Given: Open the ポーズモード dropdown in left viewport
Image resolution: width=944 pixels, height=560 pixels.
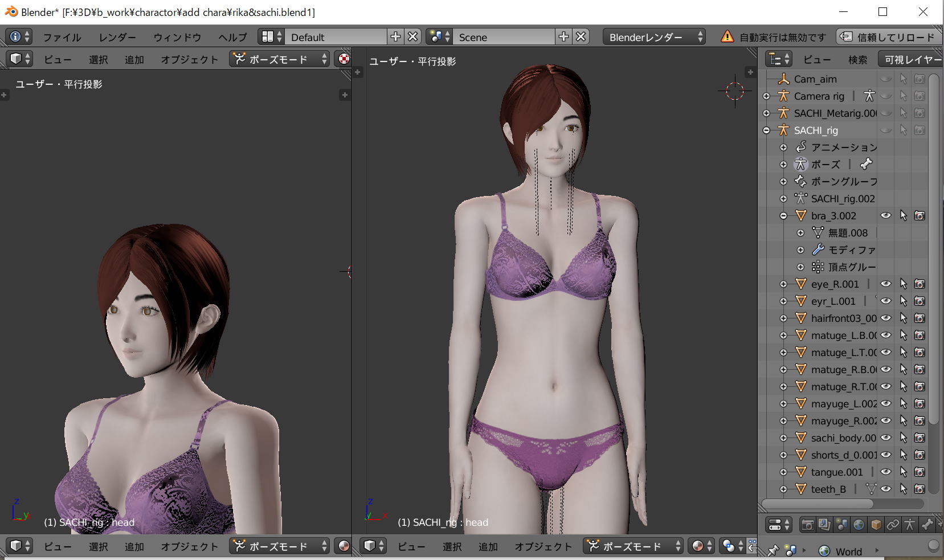Looking at the screenshot, I should [x=279, y=59].
